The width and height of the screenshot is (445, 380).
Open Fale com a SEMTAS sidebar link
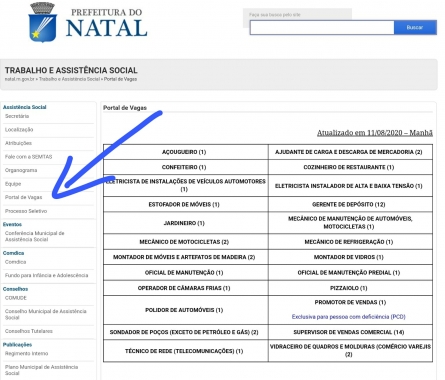click(x=28, y=157)
